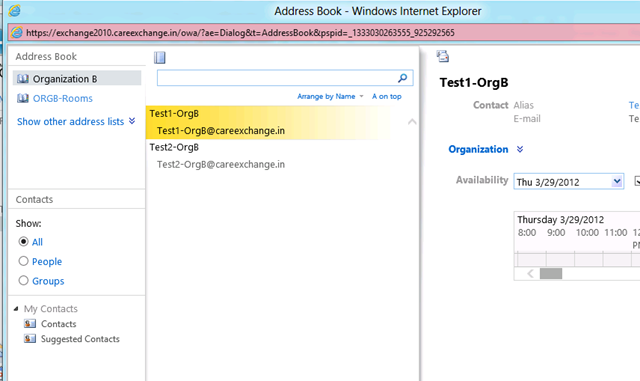This screenshot has height=381, width=640.
Task: Click the Organization heading link
Action: coord(478,149)
